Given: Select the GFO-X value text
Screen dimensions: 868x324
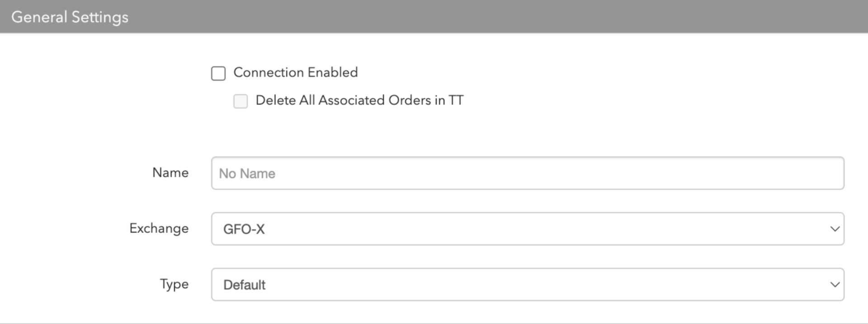Looking at the screenshot, I should click(x=244, y=229).
